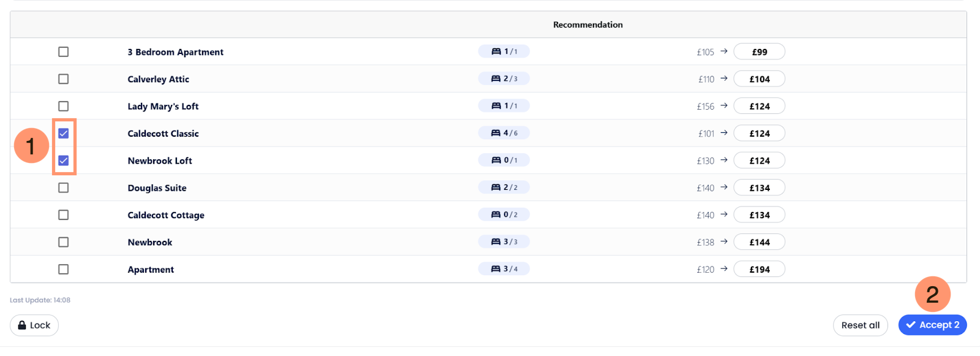
Task: Click the Newbrook Loft 0/1 bed badge
Action: [x=503, y=161]
